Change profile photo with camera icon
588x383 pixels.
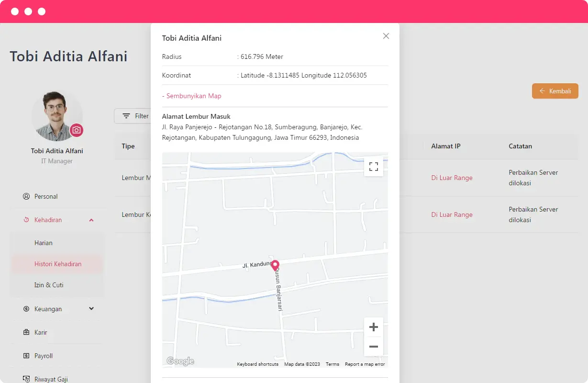tap(77, 130)
